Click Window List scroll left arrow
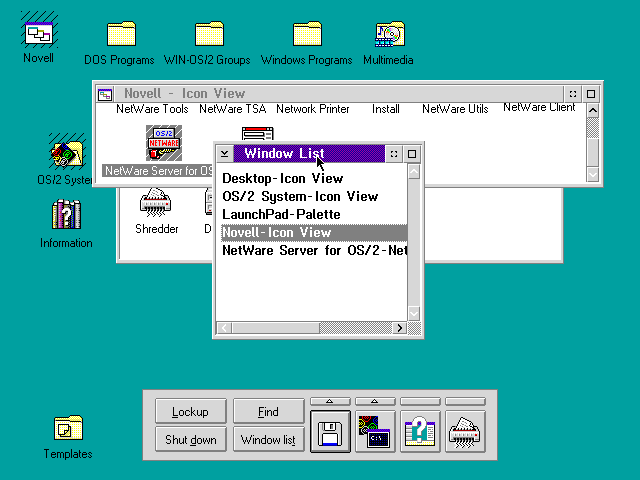Image resolution: width=640 pixels, height=480 pixels. [224, 328]
